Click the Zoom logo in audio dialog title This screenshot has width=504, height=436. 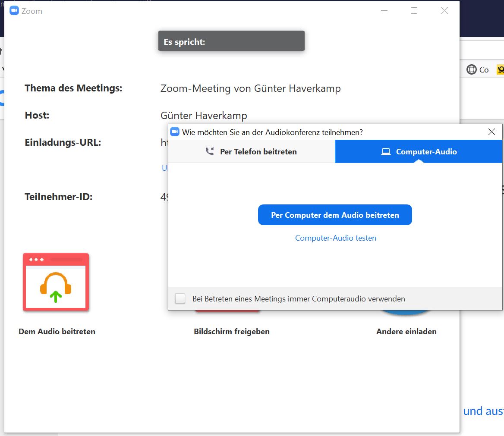pos(174,132)
